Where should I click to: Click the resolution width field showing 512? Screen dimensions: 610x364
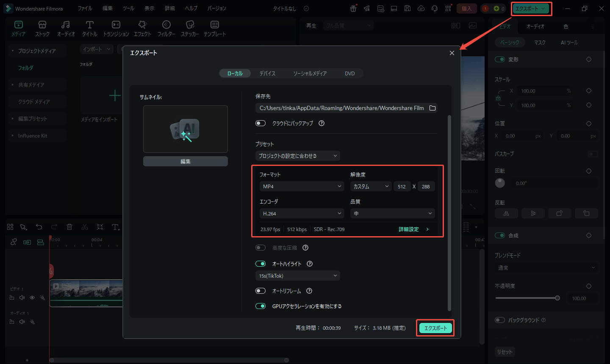click(x=402, y=186)
